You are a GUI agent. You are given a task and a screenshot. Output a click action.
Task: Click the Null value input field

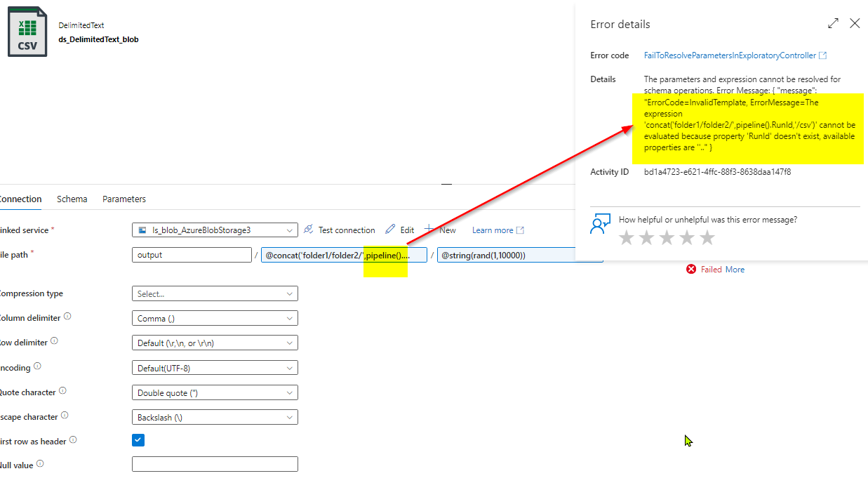[x=215, y=464]
